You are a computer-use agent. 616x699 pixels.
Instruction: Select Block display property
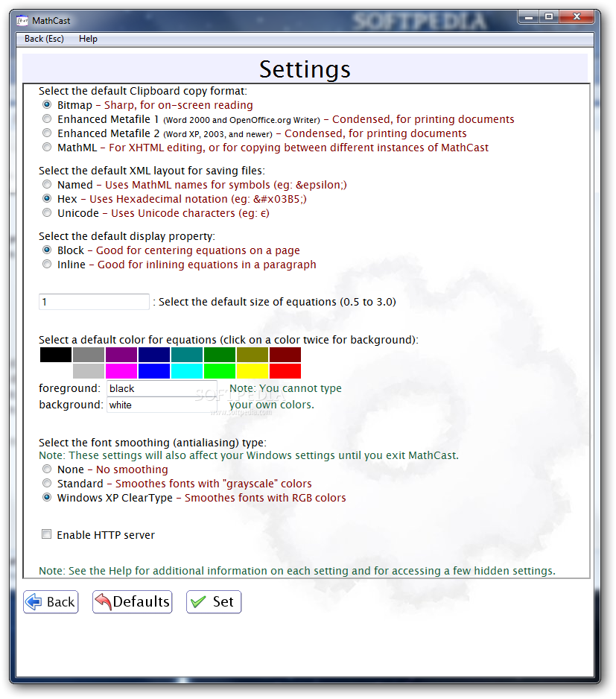tap(47, 250)
